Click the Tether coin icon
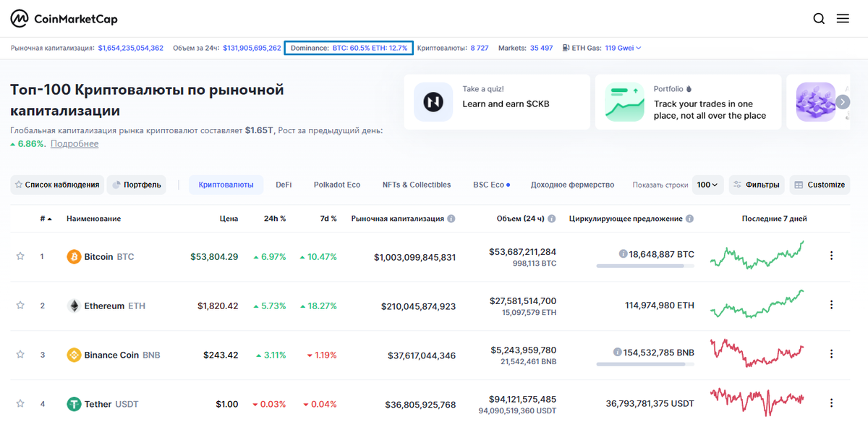 point(74,404)
